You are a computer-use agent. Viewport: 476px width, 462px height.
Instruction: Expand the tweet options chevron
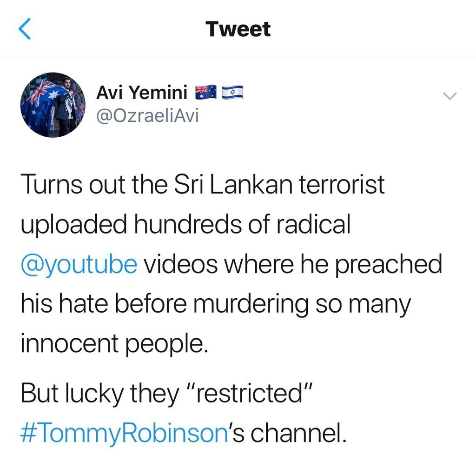(x=450, y=96)
